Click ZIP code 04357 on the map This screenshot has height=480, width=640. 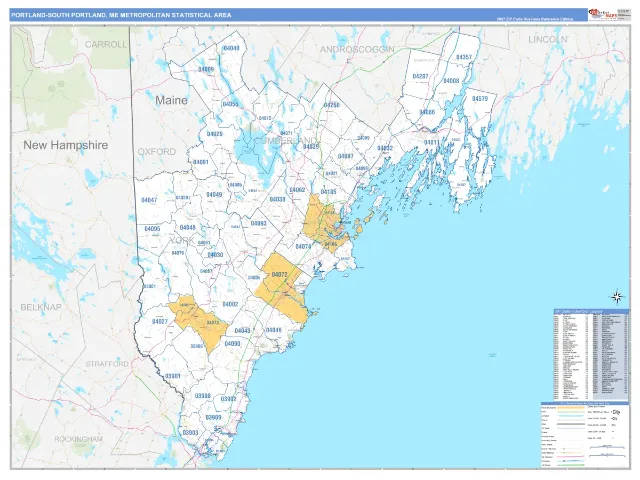point(464,57)
